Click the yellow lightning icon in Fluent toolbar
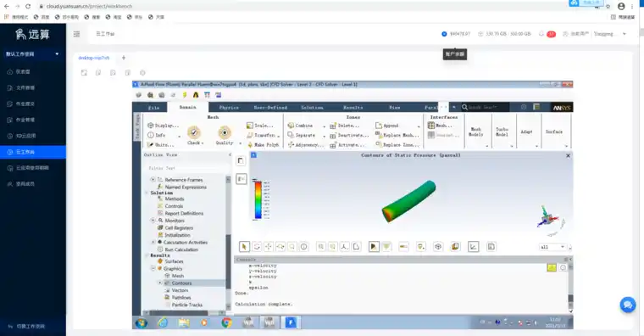The height and width of the screenshot is (336, 644). point(185,95)
